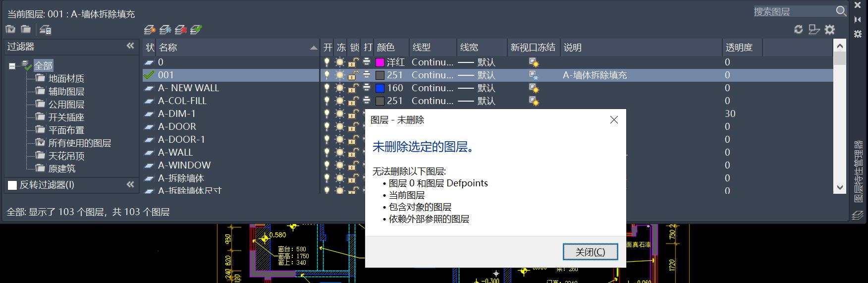Click the New Property Filter icon

10,29
